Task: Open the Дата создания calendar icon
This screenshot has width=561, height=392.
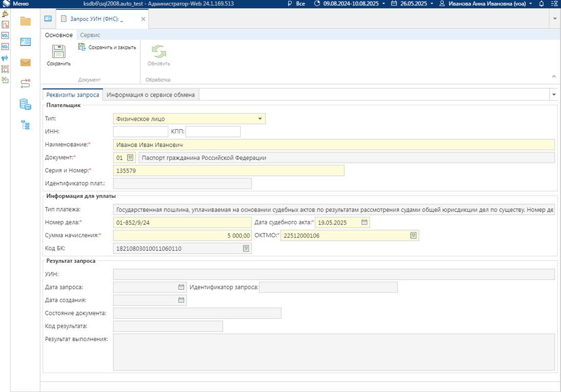Action: (x=182, y=300)
